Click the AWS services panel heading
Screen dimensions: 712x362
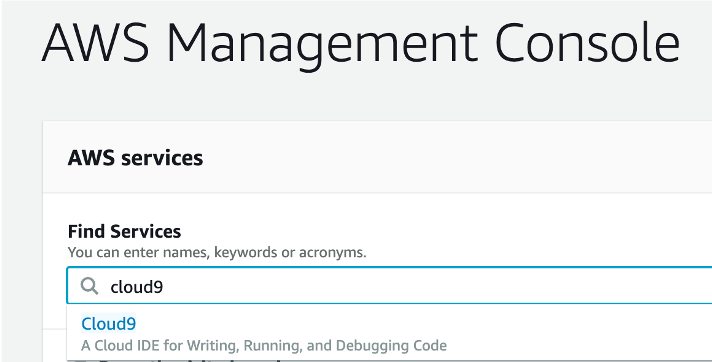[x=135, y=158]
